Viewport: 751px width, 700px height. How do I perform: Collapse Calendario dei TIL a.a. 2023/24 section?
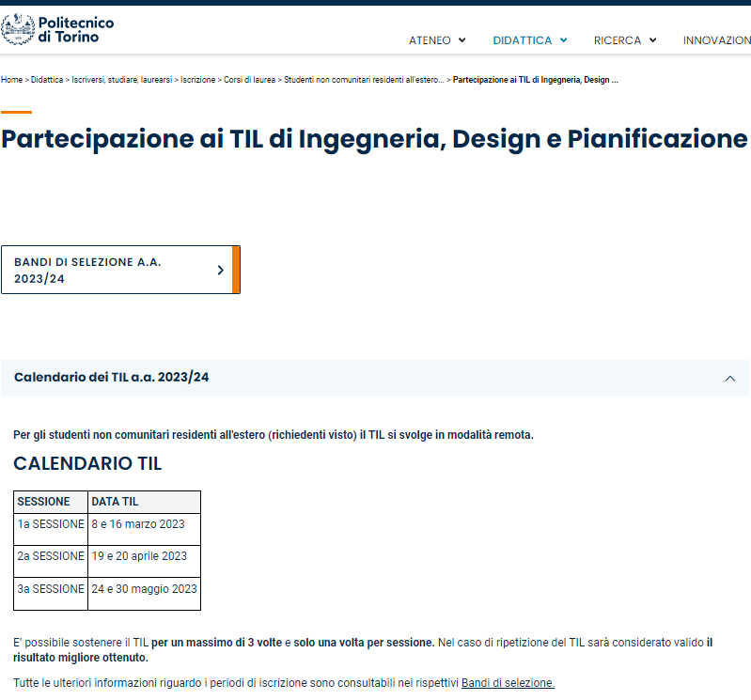374,378
